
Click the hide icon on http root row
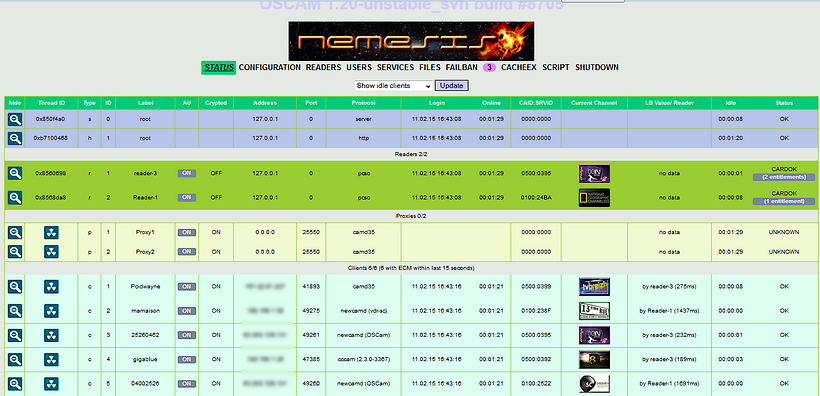pyautogui.click(x=15, y=139)
